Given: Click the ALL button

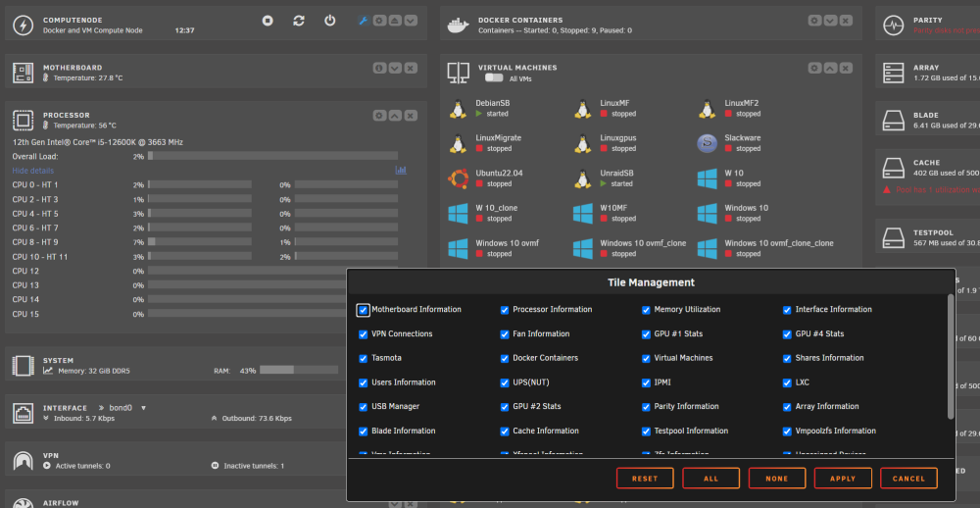Looking at the screenshot, I should pyautogui.click(x=711, y=479).
